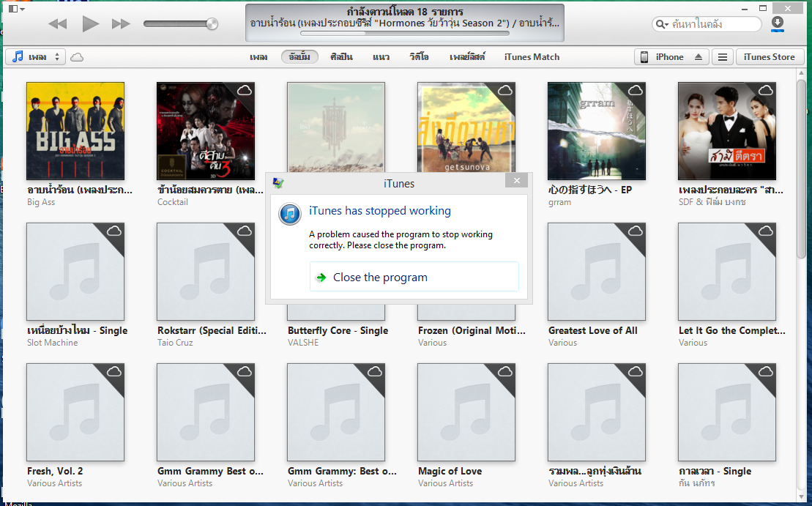812x506 pixels.
Task: Switch to the วิดีโอ videos tab
Action: tap(419, 57)
